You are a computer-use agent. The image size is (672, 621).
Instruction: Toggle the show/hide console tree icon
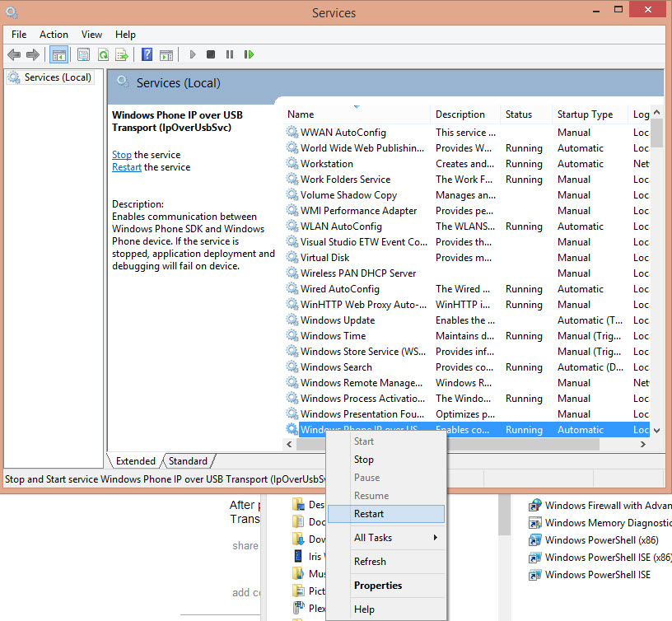(58, 54)
